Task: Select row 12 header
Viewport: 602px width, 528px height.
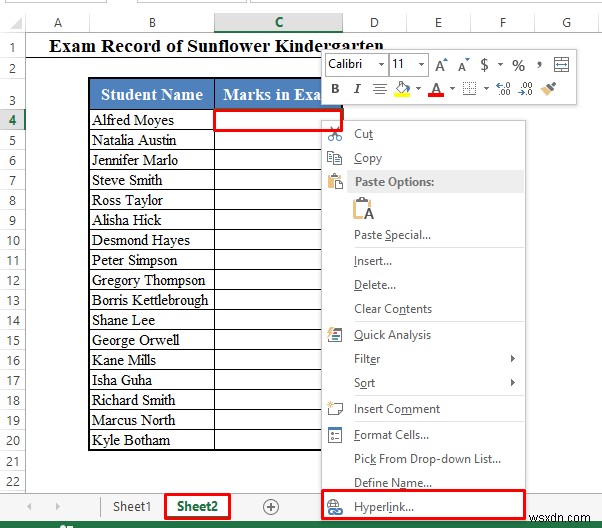Action: (x=12, y=280)
